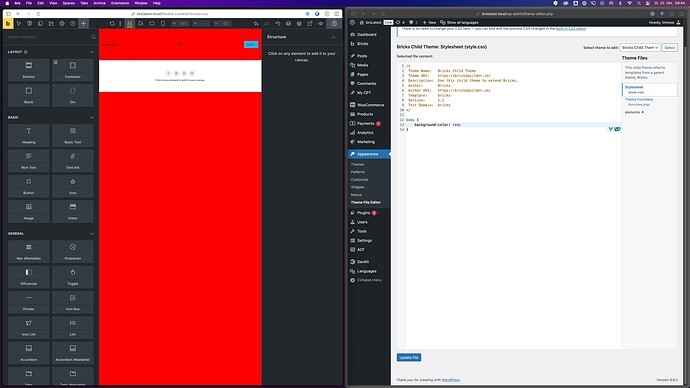
Task: Add a Heading element
Action: coord(29,135)
